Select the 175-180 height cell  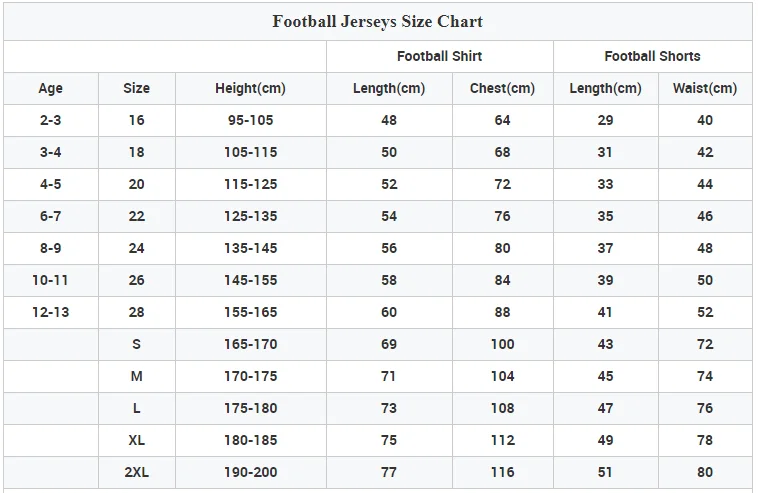250,408
